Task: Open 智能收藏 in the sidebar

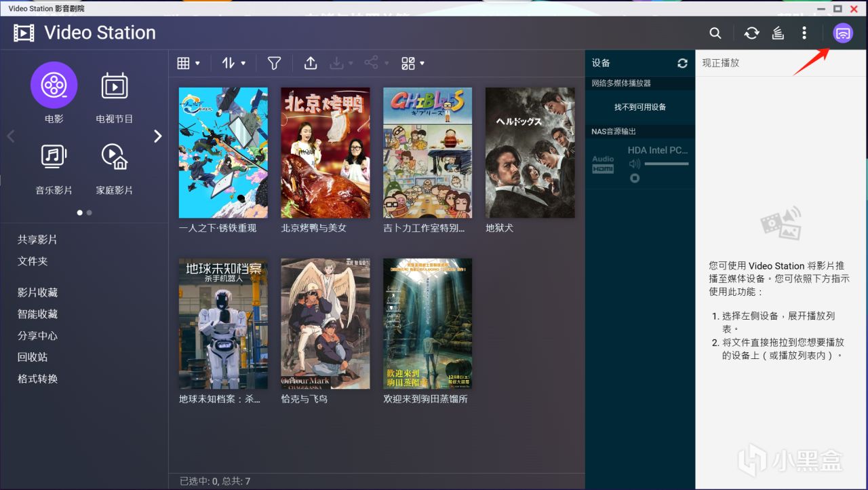Action: click(37, 314)
